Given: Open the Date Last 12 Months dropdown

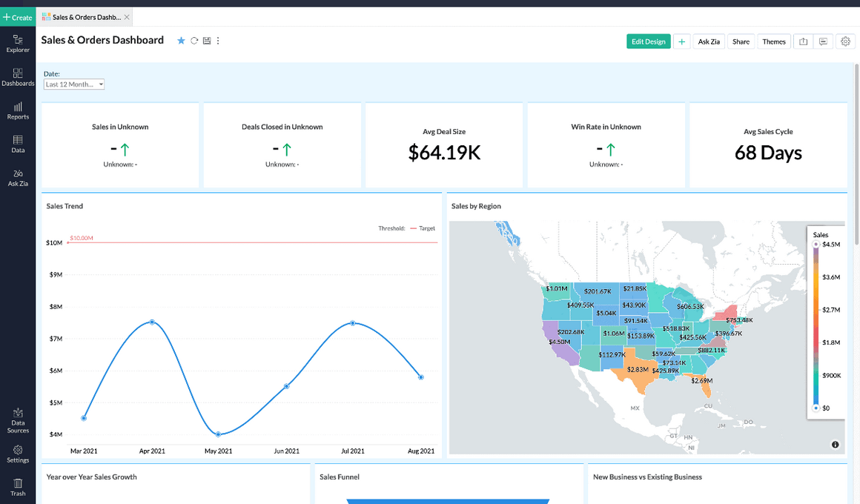Looking at the screenshot, I should (x=73, y=84).
